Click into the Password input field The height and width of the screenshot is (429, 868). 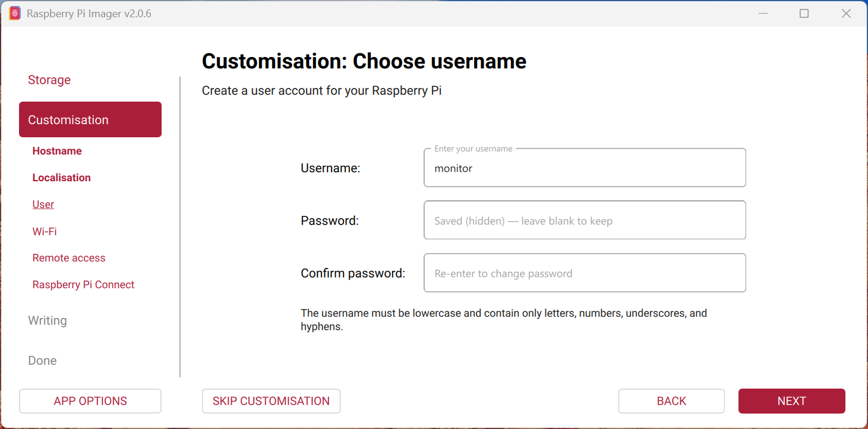click(585, 220)
